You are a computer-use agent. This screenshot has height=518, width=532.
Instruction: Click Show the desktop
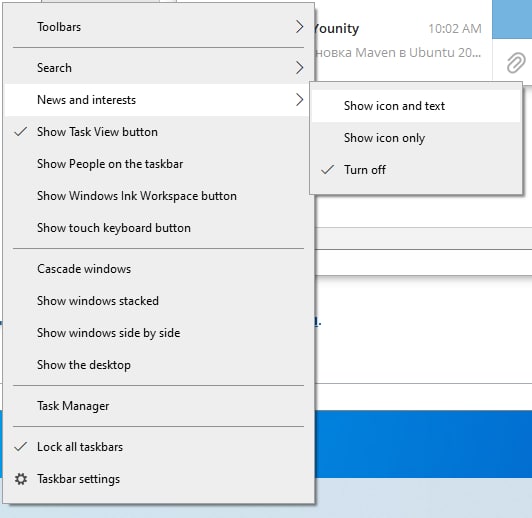[x=157, y=365]
